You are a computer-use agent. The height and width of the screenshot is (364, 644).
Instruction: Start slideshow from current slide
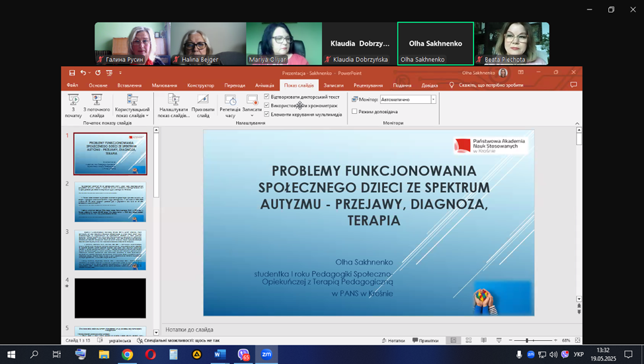97,101
